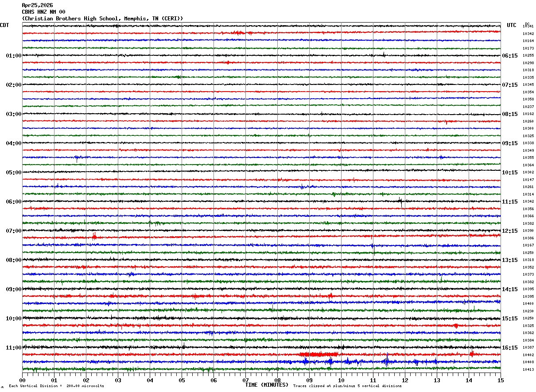Click the 05:00 CDT time label
Image resolution: width=536 pixels, height=392 pixels.
[x=14, y=173]
